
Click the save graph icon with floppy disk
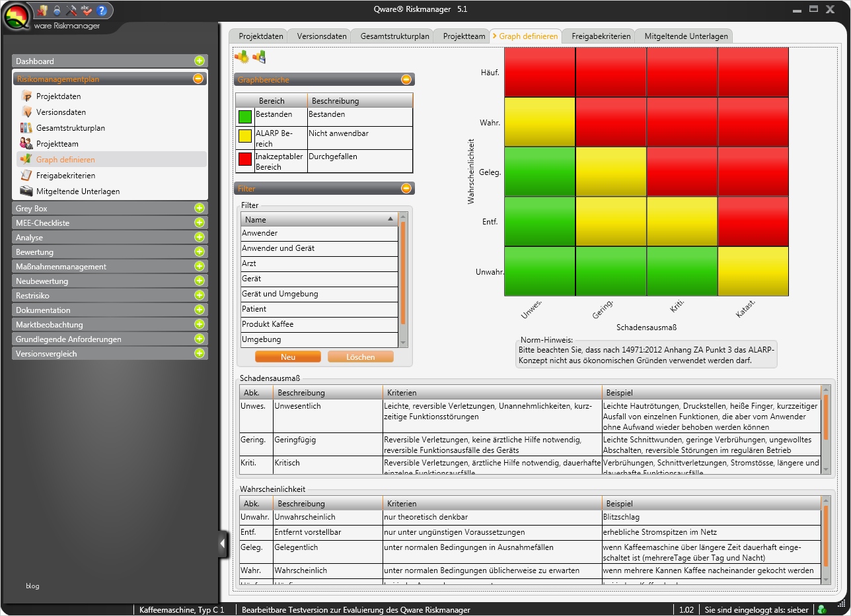tap(259, 57)
